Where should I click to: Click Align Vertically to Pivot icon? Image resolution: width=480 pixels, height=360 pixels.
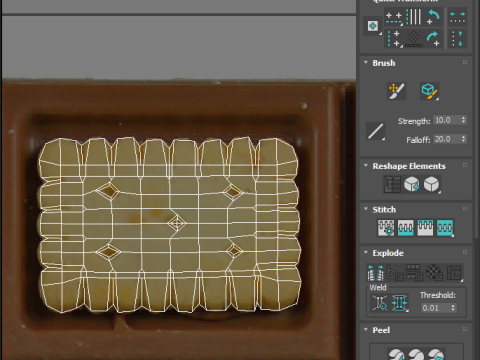click(x=394, y=39)
